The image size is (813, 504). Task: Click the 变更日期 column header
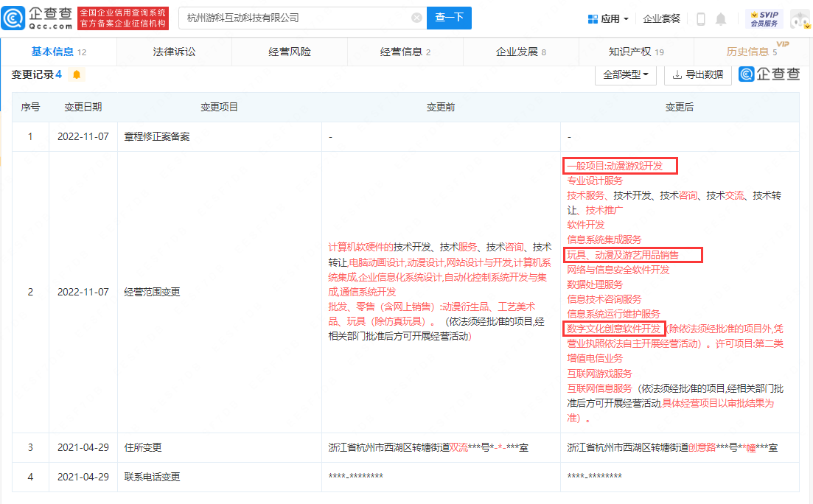tap(83, 108)
